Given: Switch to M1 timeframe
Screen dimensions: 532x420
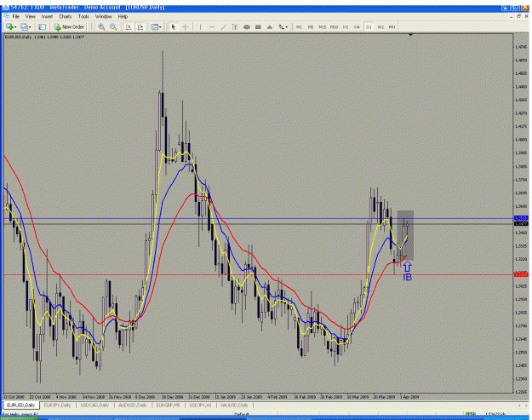Looking at the screenshot, I should point(299,27).
